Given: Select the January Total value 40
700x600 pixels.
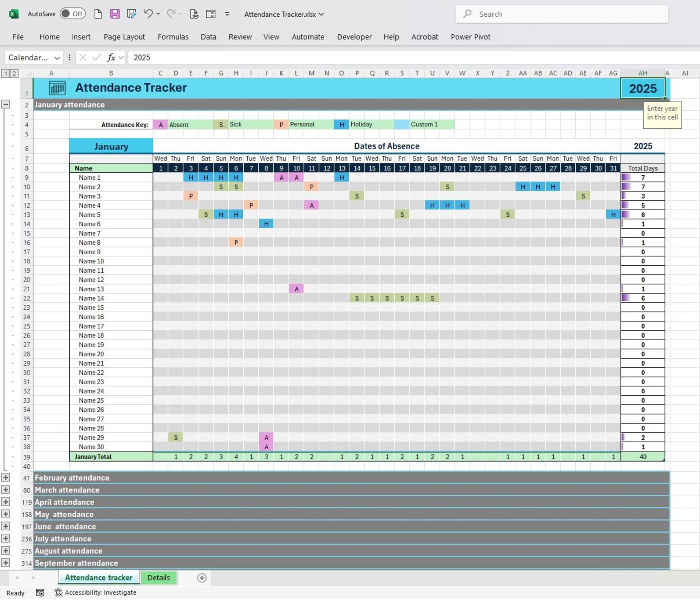Looking at the screenshot, I should click(x=643, y=457).
